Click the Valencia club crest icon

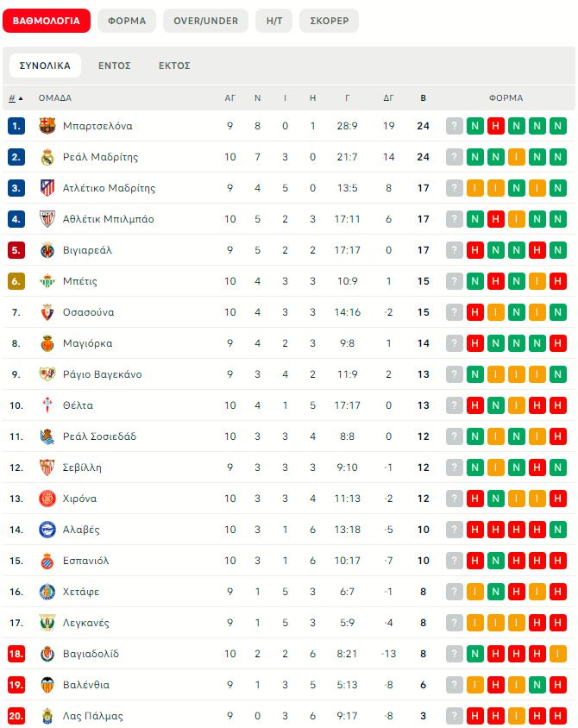47,685
